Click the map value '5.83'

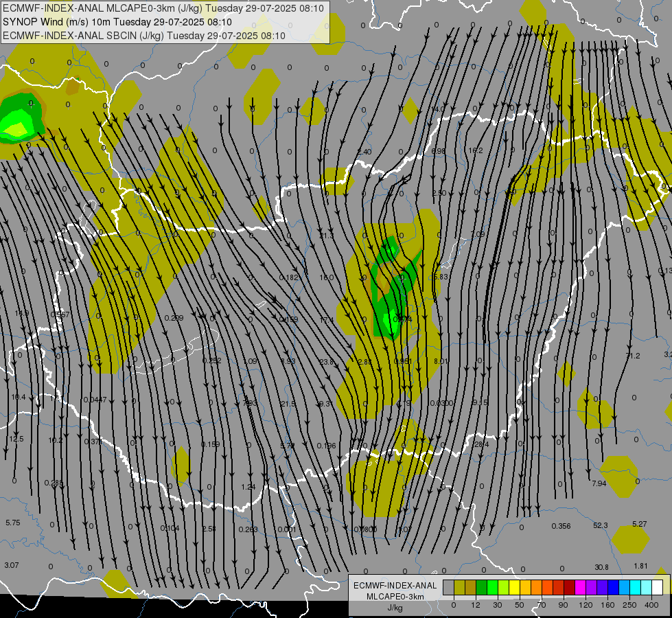click(x=441, y=277)
